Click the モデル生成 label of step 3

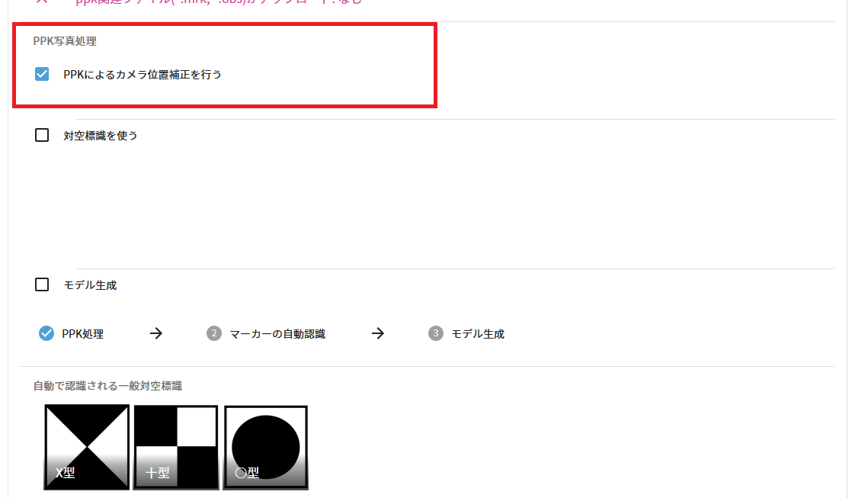(x=479, y=334)
